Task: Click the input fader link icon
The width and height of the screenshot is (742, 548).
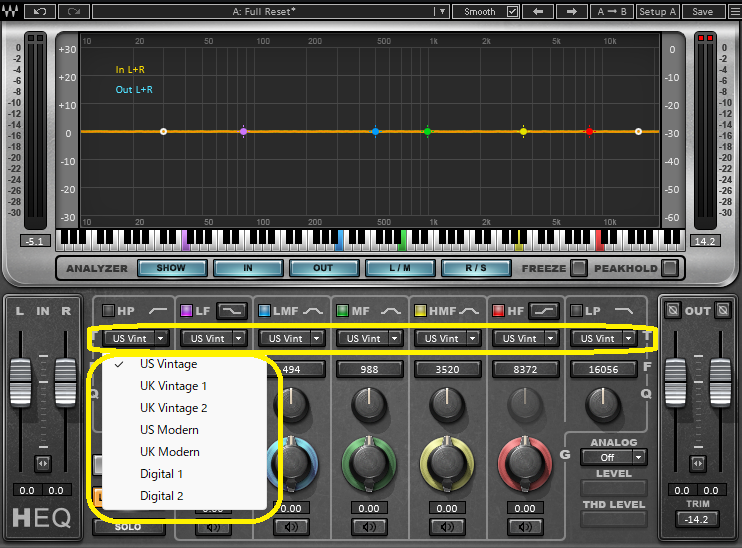Action: [42, 463]
